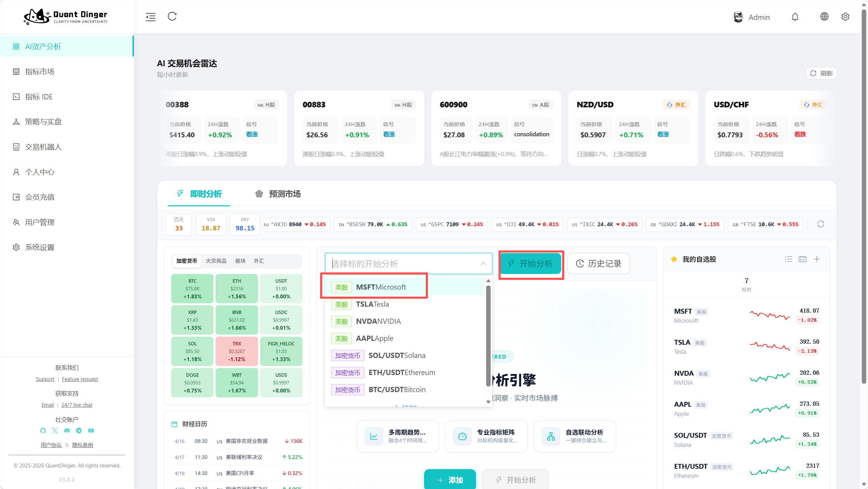Click the BTC heatmap tile
Viewport: 868px width, 489px height.
pyautogui.click(x=192, y=289)
